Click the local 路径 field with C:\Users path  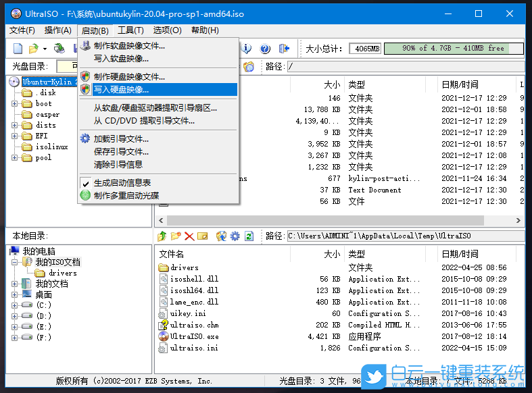click(406, 236)
